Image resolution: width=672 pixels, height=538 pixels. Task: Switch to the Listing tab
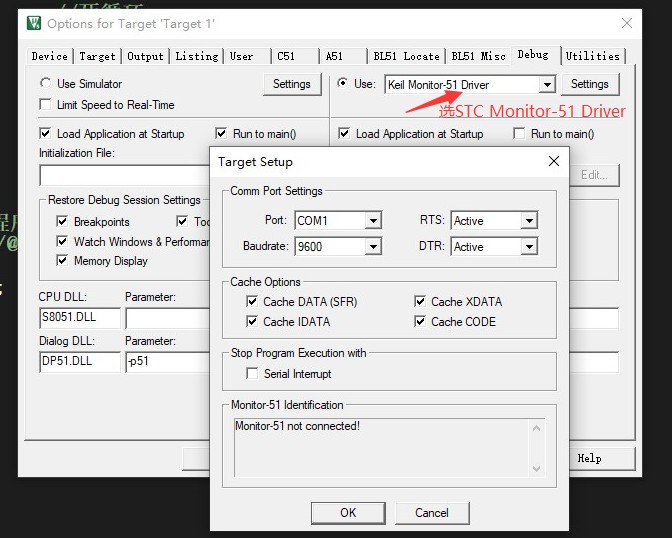197,56
